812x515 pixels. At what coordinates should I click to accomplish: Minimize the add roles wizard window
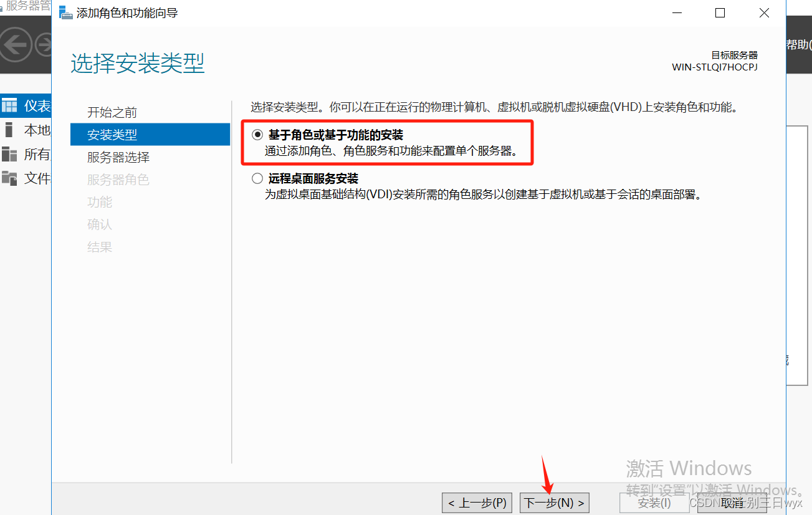coord(676,12)
